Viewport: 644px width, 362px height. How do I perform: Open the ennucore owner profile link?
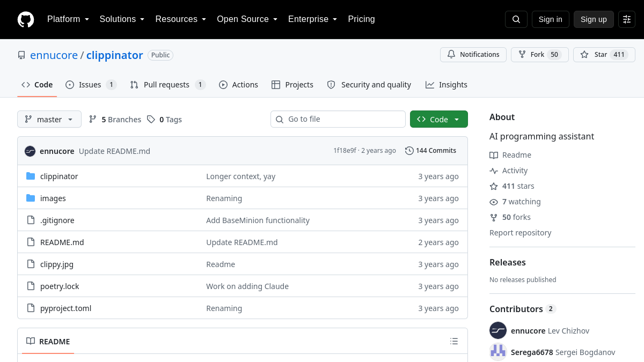54,55
